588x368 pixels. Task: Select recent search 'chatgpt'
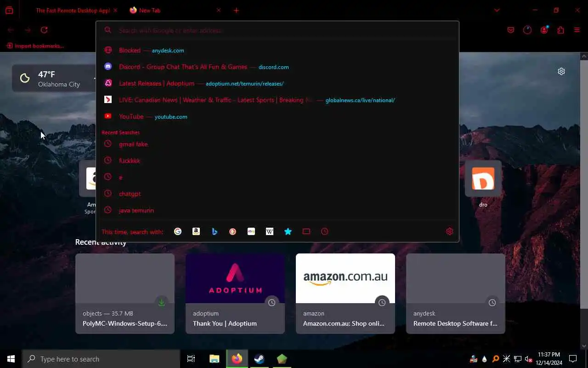pos(277,194)
